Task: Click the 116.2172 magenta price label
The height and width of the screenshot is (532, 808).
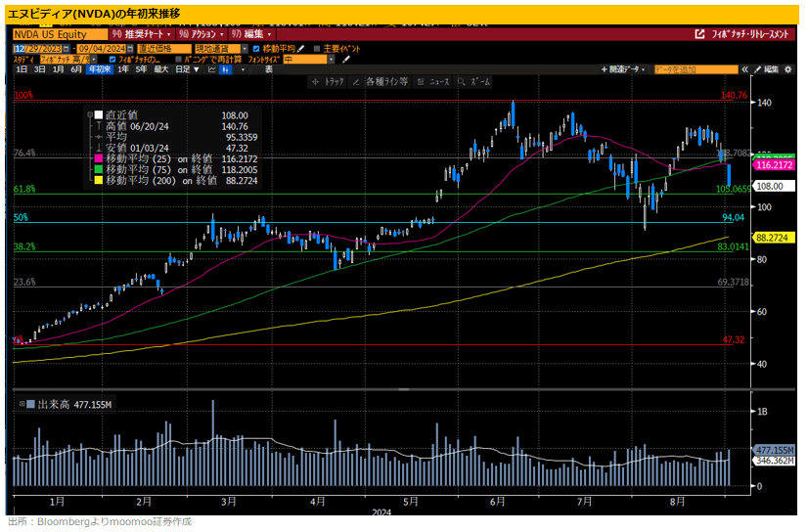Action: click(775, 165)
